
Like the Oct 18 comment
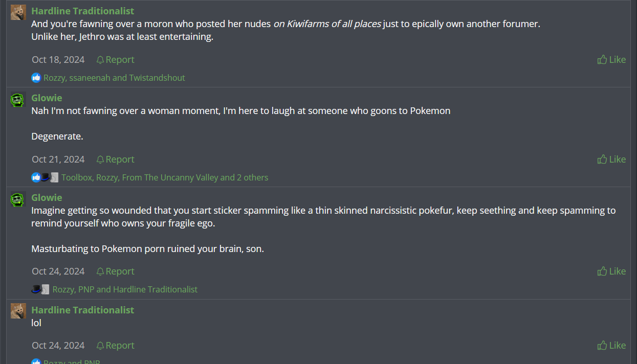click(x=611, y=60)
